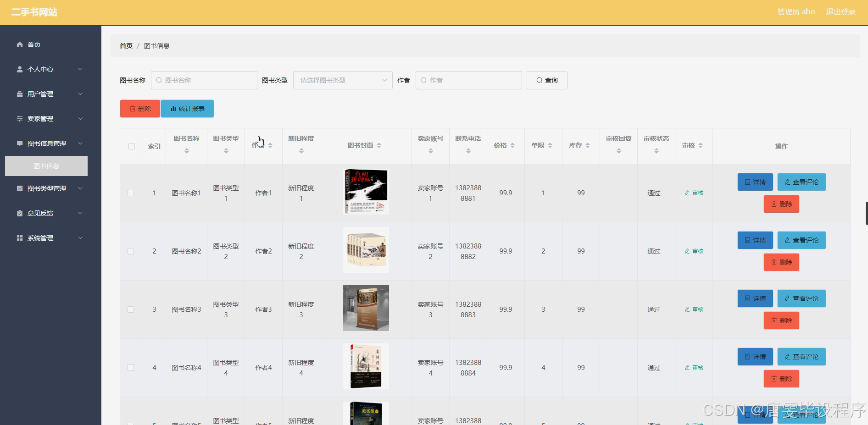Click search magnifier icon in 图书名称 field
This screenshot has height=425, width=868.
(159, 80)
